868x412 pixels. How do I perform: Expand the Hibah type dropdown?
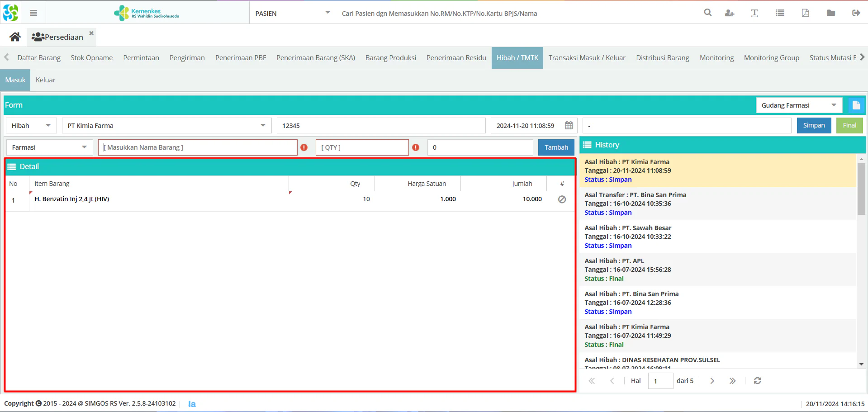pyautogui.click(x=31, y=126)
